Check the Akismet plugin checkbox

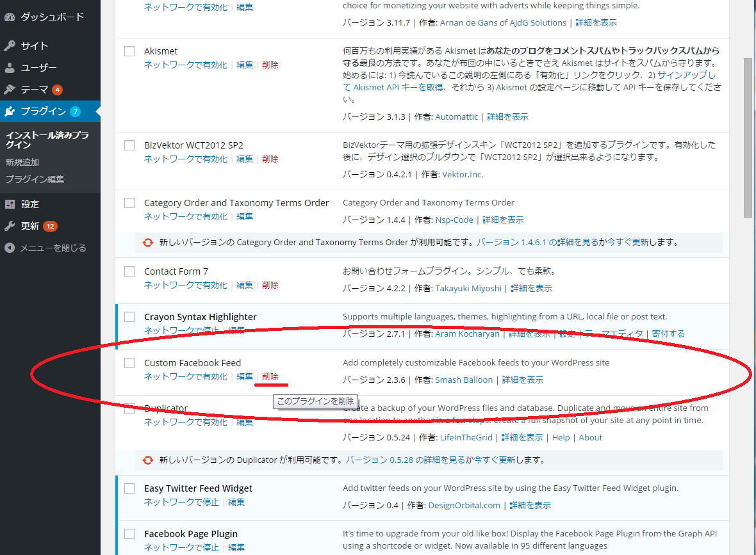129,51
